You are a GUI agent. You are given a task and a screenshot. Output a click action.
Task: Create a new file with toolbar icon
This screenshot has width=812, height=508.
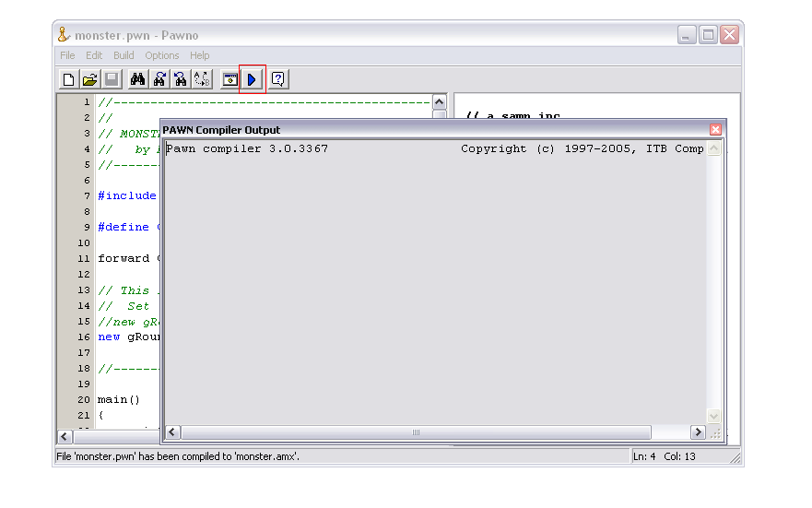click(68, 79)
